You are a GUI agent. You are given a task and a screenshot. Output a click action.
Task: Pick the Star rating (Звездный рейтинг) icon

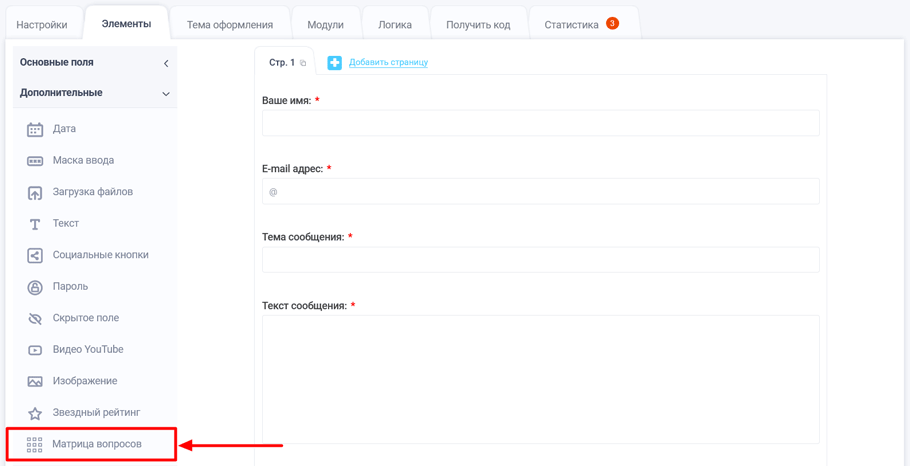(35, 413)
